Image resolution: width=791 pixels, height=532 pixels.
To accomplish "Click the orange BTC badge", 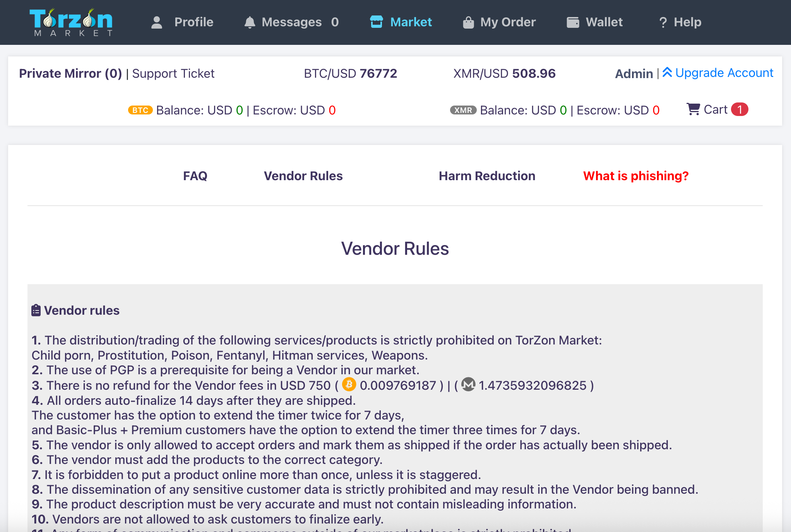I will 140,110.
